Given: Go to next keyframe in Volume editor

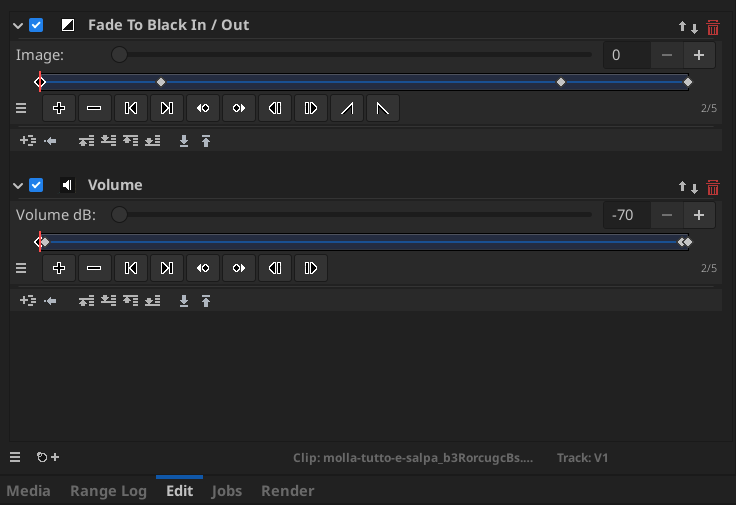Looking at the screenshot, I should tap(166, 268).
